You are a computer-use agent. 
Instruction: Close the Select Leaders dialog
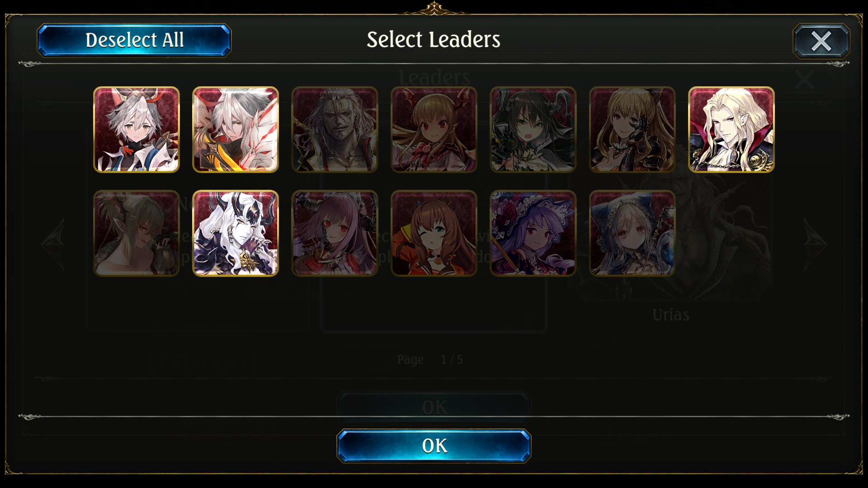(821, 41)
